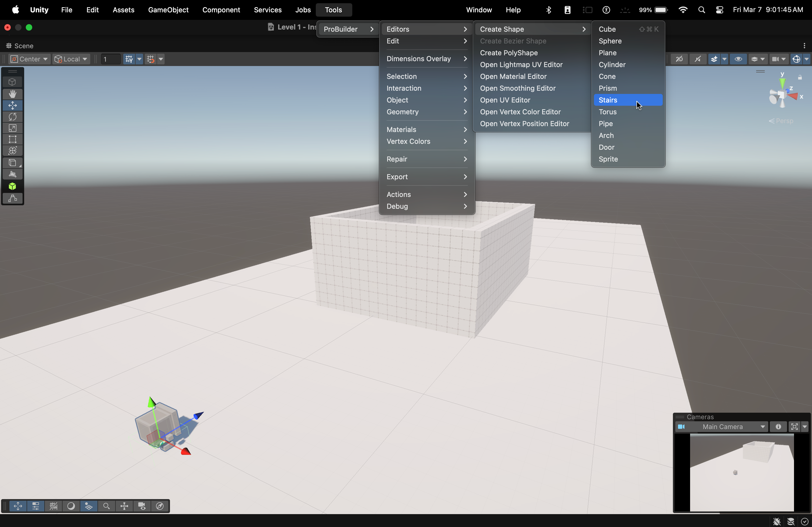Click Persp projection label
This screenshot has height=527, width=812.
(781, 121)
